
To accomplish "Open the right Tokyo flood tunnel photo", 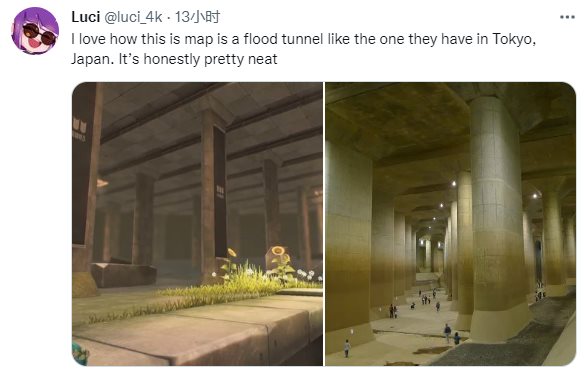I will (x=450, y=224).
